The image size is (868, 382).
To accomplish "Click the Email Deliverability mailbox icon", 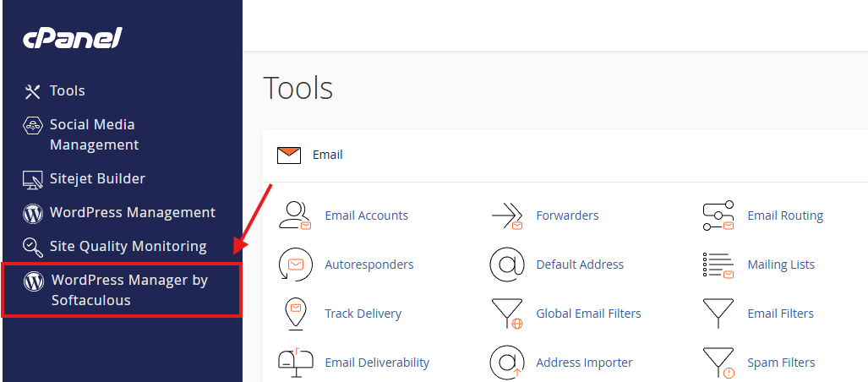I will tap(295, 363).
